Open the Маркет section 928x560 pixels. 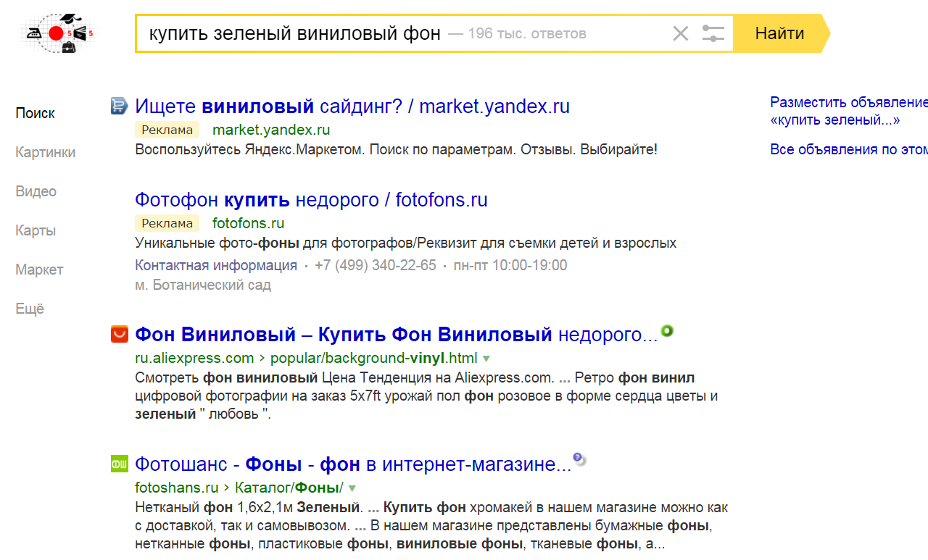tap(39, 269)
